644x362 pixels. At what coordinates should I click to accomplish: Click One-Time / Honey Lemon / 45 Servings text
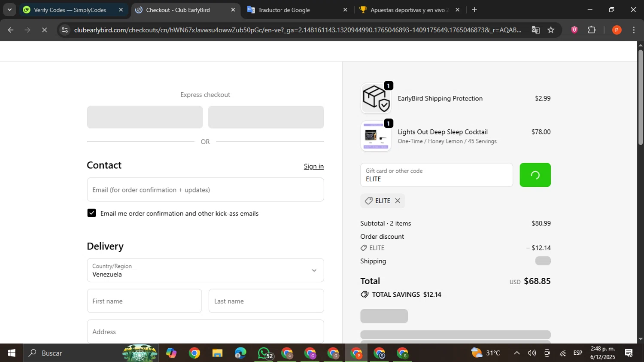(447, 141)
